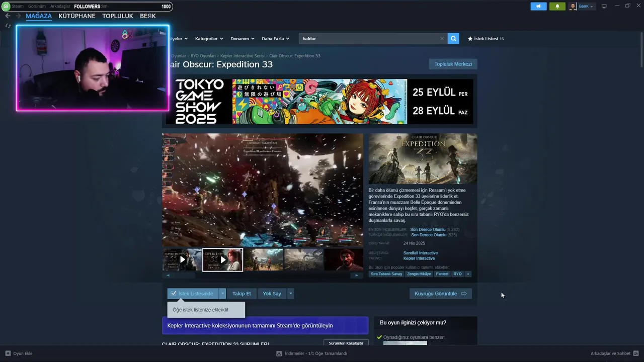Click the Yok Say button
The image size is (644, 362).
point(272,294)
